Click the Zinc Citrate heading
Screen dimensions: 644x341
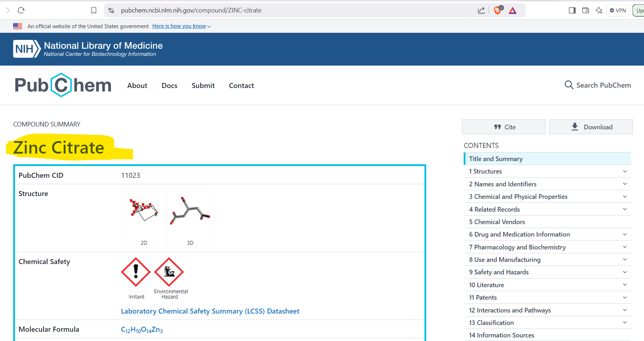tap(58, 148)
